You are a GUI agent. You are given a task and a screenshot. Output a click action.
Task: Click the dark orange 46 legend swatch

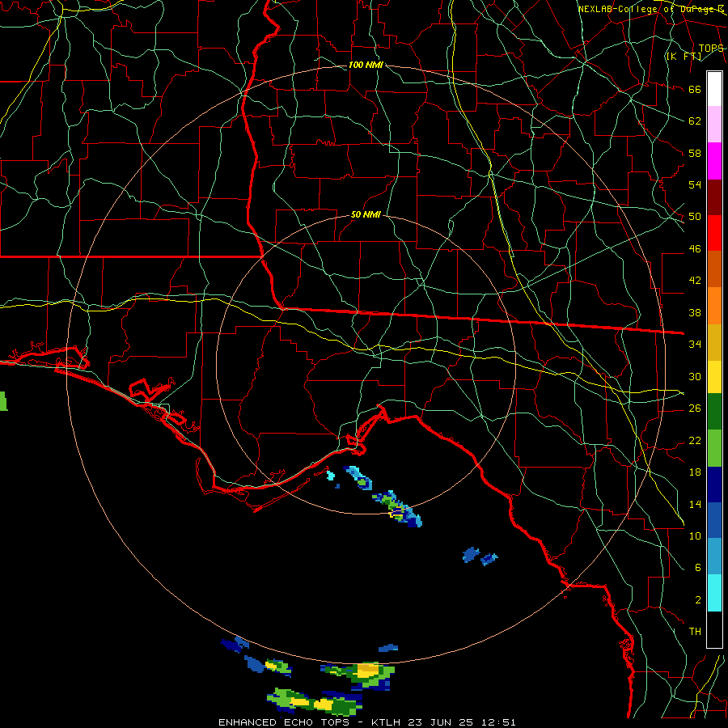(x=714, y=269)
